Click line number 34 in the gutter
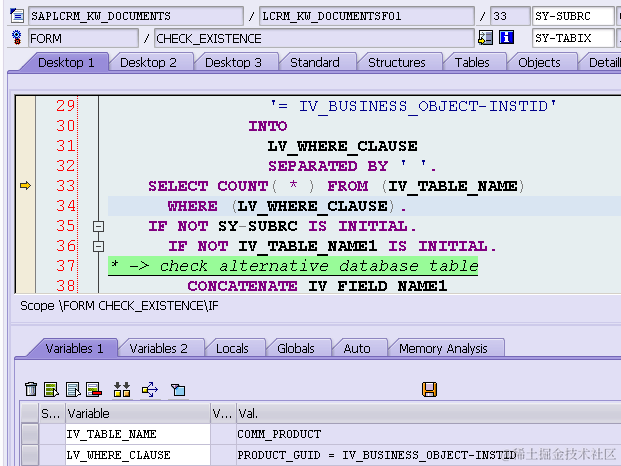The image size is (621, 466). pos(65,205)
